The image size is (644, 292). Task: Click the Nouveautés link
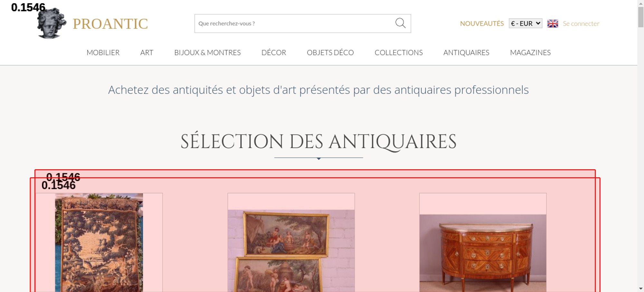point(482,23)
